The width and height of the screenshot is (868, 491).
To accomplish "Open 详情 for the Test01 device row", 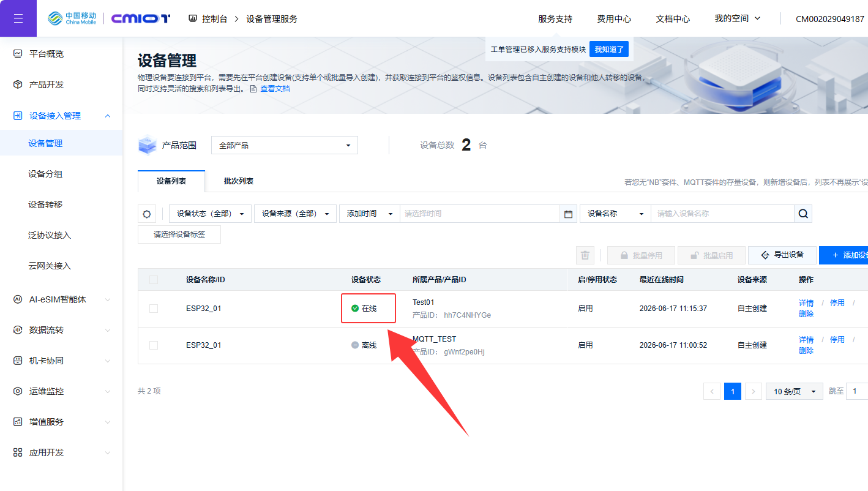I will pos(806,303).
